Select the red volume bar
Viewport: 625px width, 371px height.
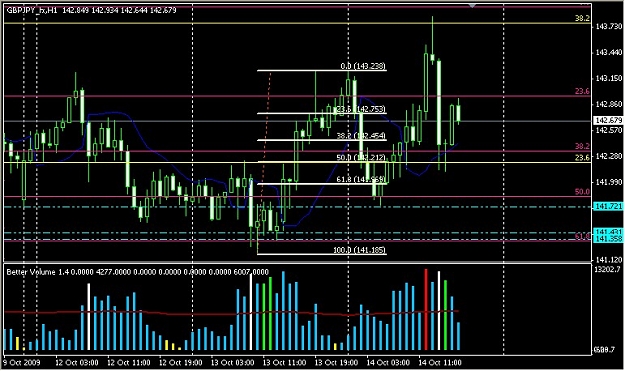(x=426, y=310)
